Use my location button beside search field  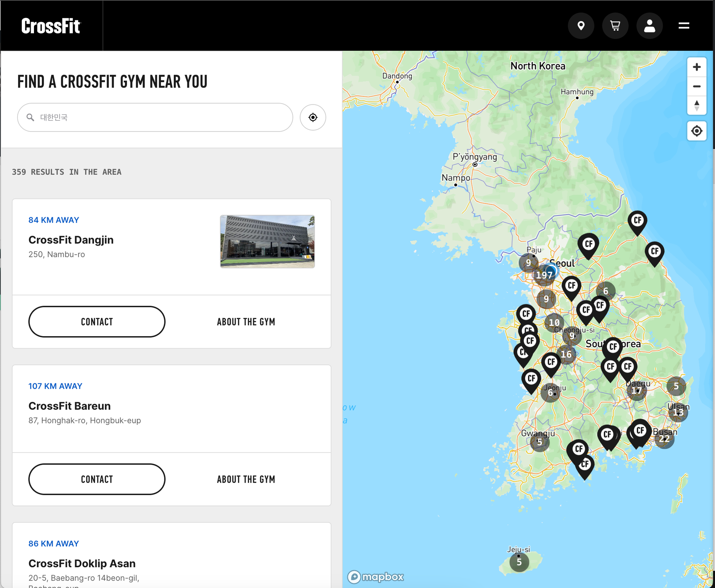tap(313, 118)
